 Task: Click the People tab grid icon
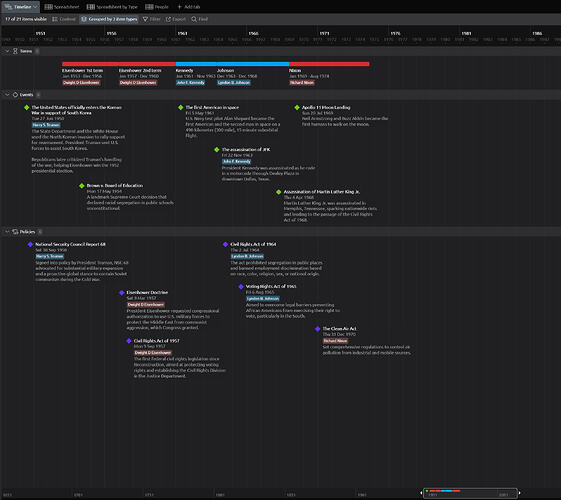[x=149, y=7]
